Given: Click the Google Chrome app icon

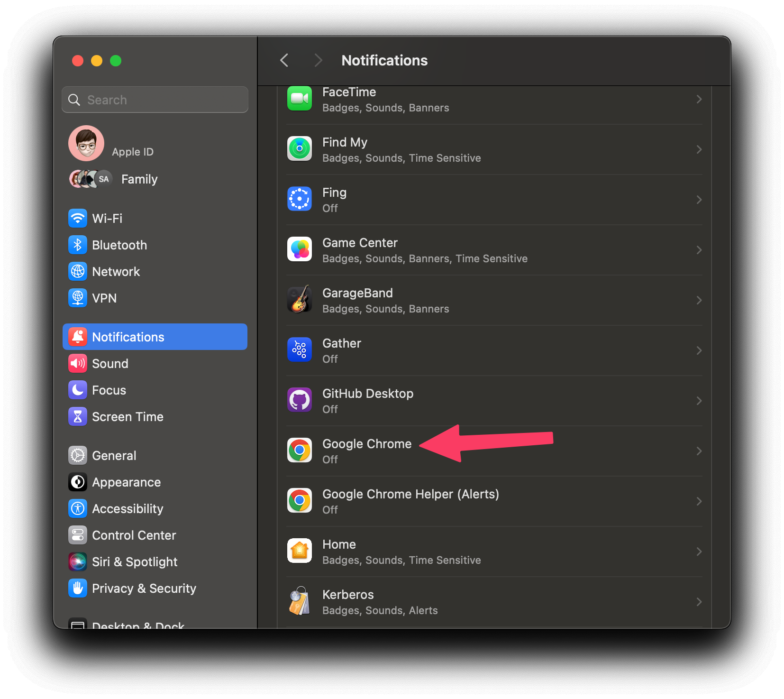Looking at the screenshot, I should (x=300, y=450).
